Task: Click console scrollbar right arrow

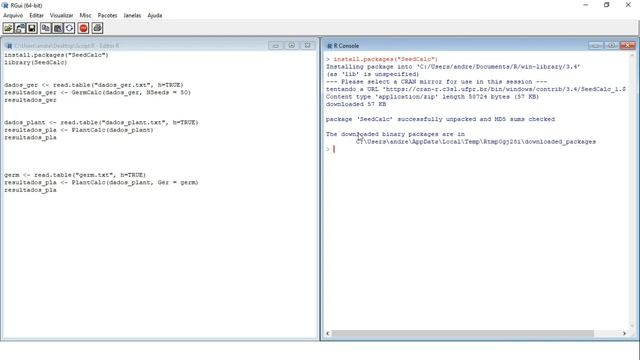Action: coord(624,333)
